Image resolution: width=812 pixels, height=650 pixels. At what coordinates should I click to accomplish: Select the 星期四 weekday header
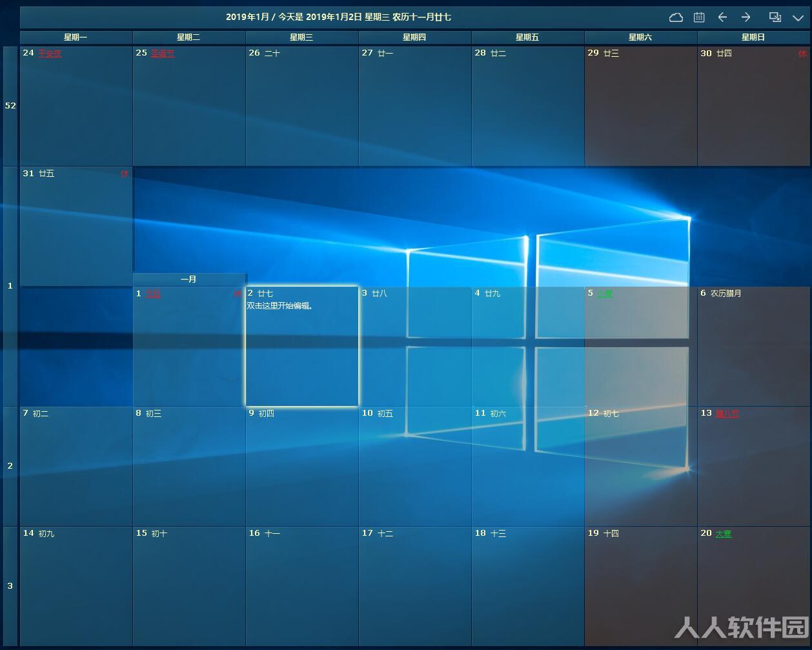coord(415,37)
